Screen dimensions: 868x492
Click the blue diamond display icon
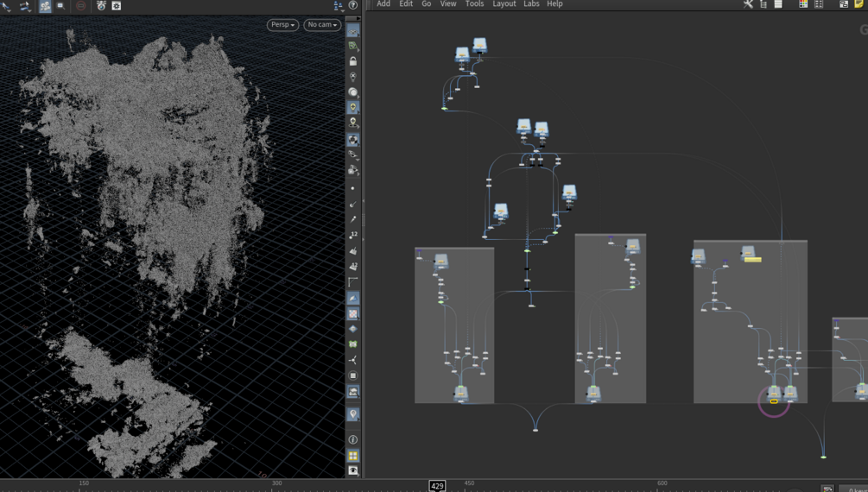point(352,329)
